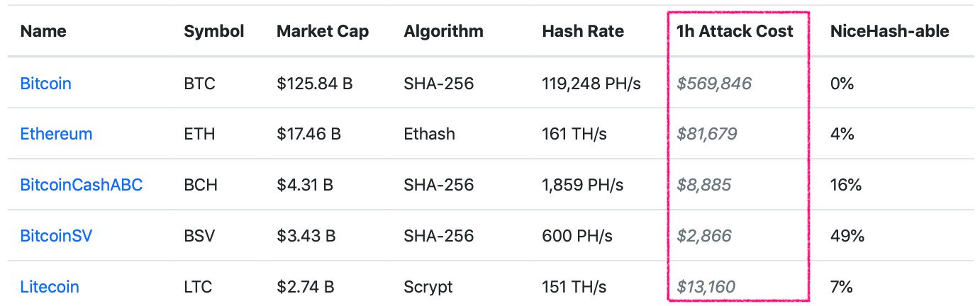Click the NiceHash-able column header
The image size is (980, 306).
(x=889, y=31)
